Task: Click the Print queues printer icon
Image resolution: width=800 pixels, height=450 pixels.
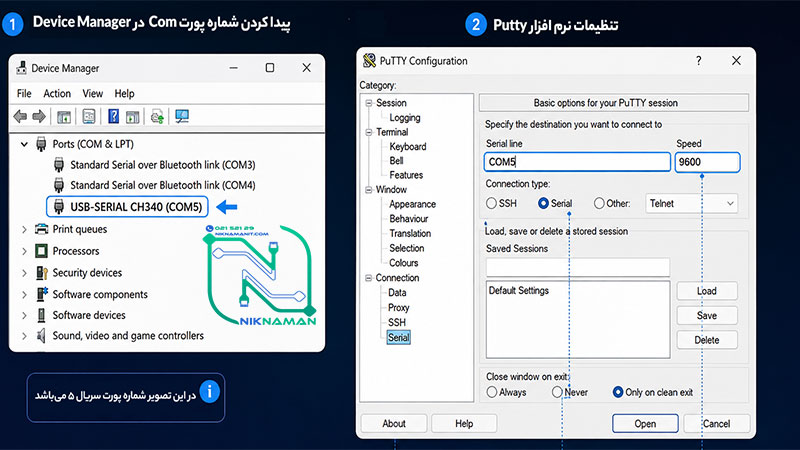Action: (x=41, y=229)
